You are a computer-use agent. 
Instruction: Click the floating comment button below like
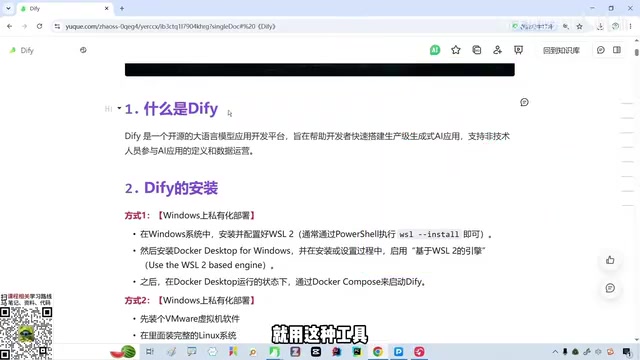(610, 288)
